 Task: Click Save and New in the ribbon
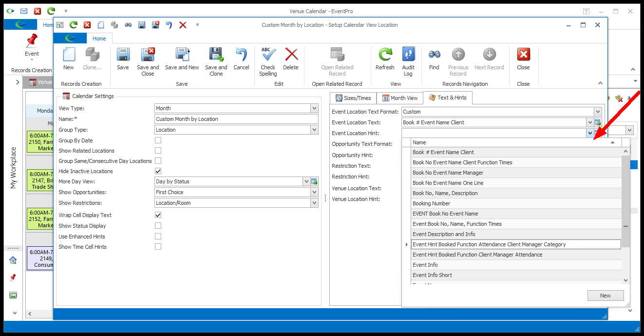coord(182,59)
